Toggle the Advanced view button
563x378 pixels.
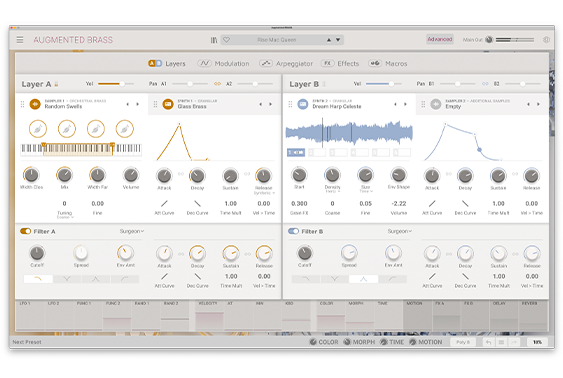tap(440, 39)
